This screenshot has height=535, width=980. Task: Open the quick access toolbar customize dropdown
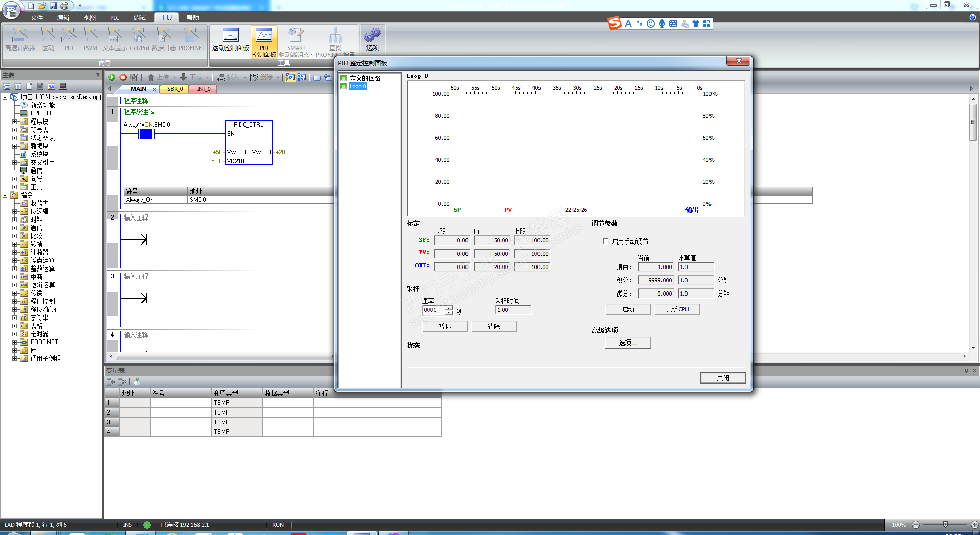pyautogui.click(x=80, y=6)
